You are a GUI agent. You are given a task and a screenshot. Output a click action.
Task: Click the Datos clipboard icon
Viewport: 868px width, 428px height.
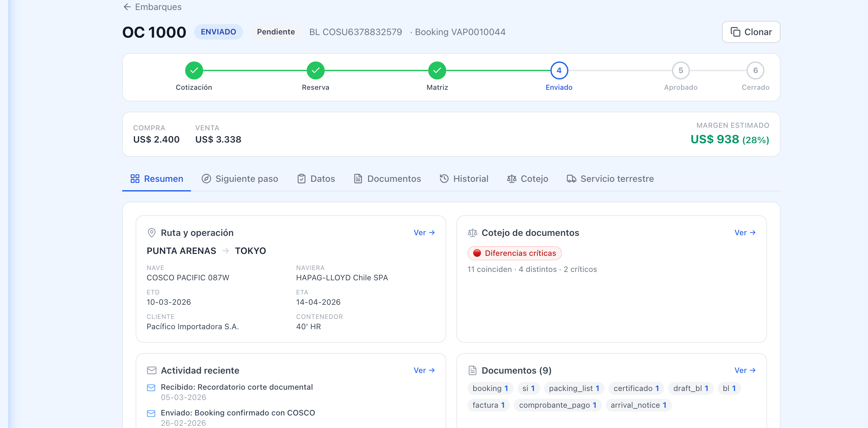(302, 179)
